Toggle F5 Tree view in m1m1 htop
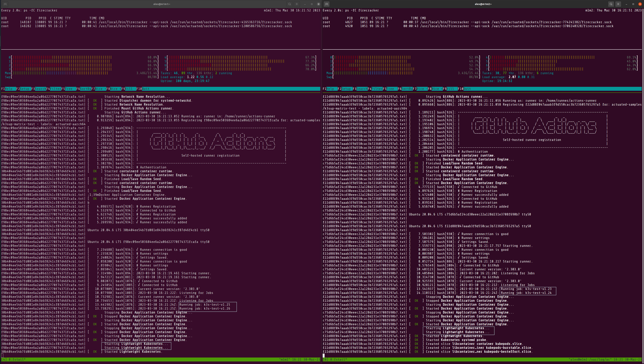The width and height of the screenshot is (644, 364). pyautogui.click(x=69, y=89)
